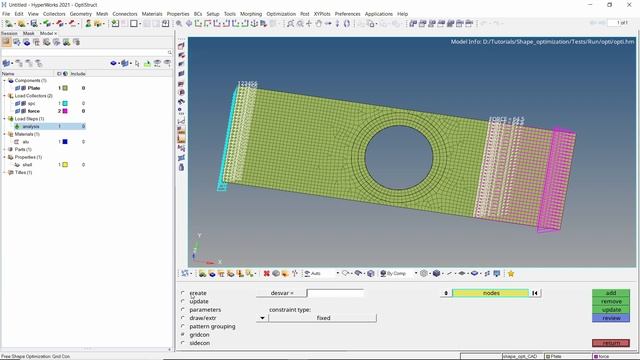Open the constraint type dropdown arrow
The height and width of the screenshot is (360, 640).
coord(262,318)
